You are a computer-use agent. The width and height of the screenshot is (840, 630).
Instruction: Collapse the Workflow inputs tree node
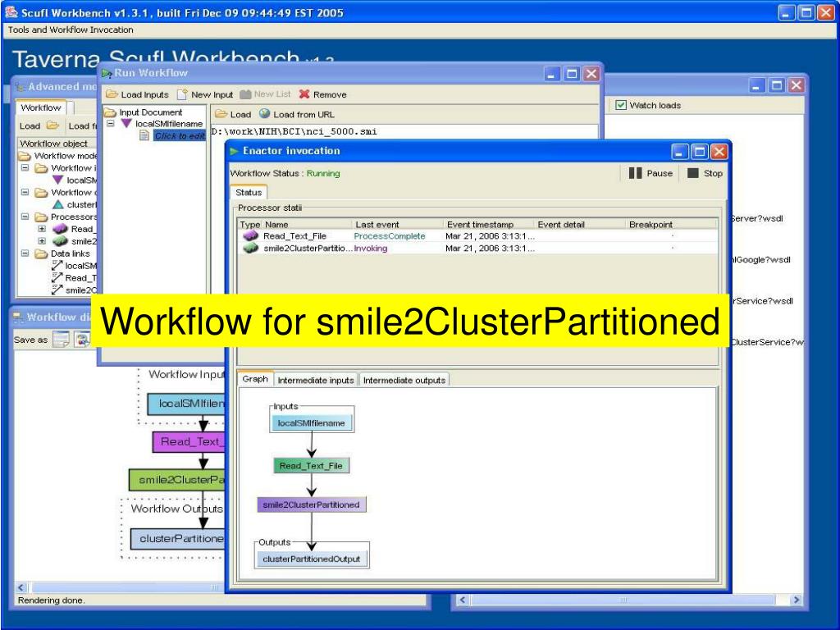25,167
